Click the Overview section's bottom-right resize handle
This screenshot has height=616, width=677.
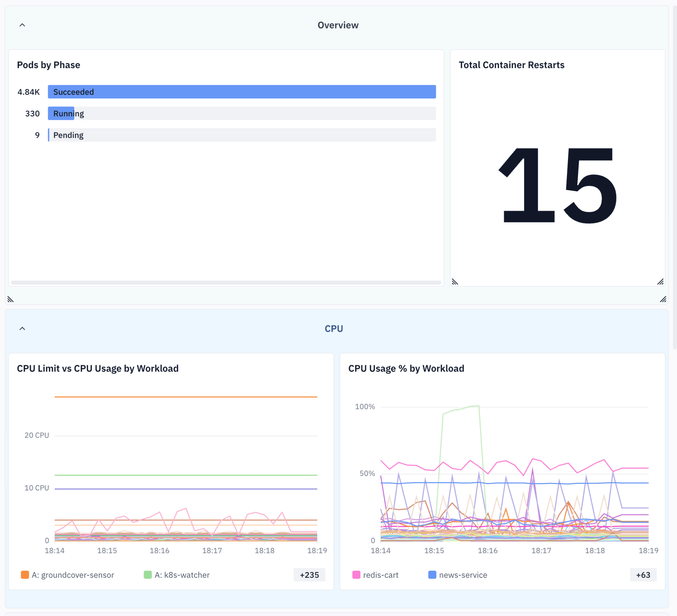click(x=663, y=299)
